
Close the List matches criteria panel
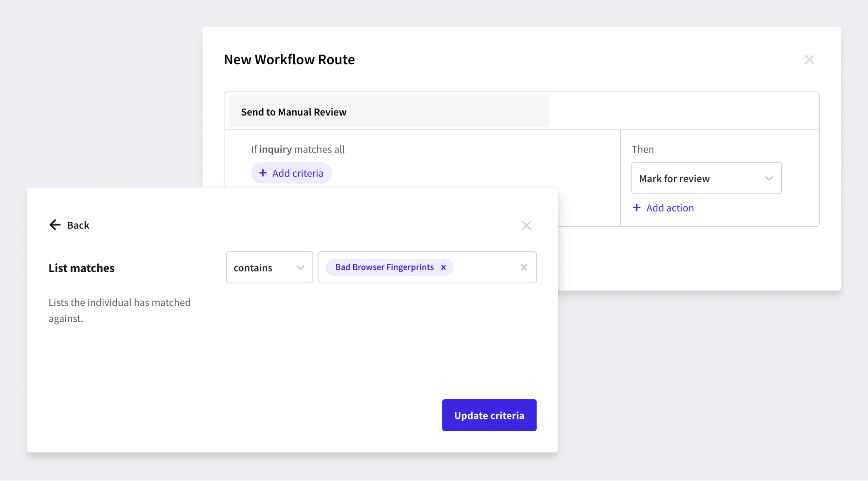click(x=526, y=225)
